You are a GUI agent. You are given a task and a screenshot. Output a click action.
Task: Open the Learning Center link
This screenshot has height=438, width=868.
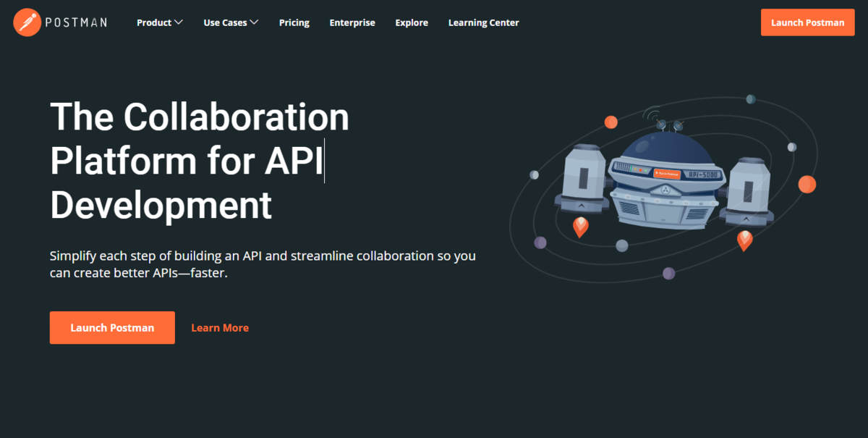click(483, 22)
